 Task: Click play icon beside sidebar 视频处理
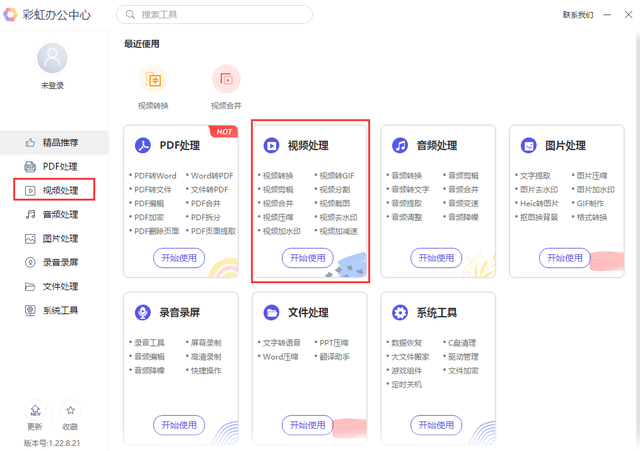30,191
